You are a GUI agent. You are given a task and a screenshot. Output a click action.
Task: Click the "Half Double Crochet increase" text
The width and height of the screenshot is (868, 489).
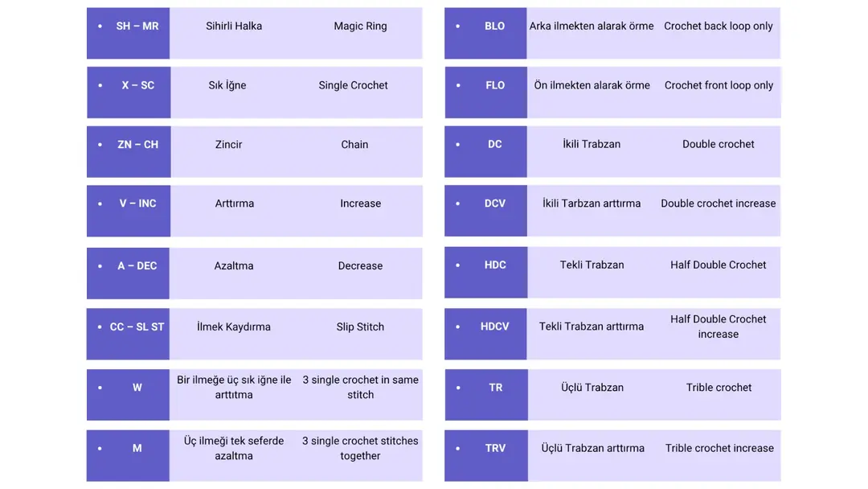point(719,327)
